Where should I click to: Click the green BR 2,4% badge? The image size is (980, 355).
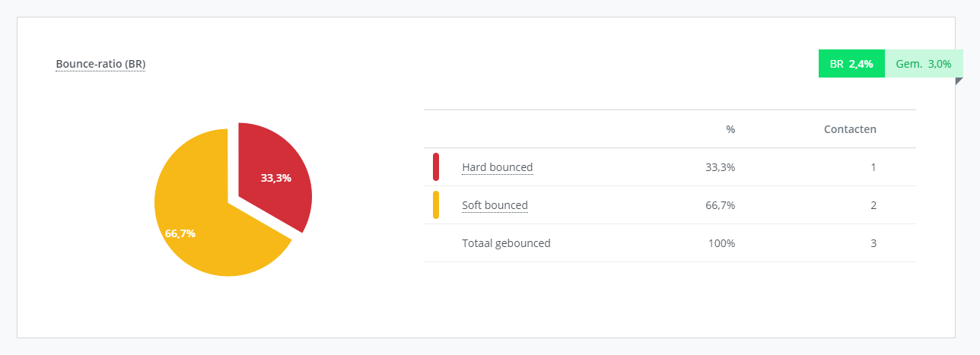pyautogui.click(x=851, y=64)
